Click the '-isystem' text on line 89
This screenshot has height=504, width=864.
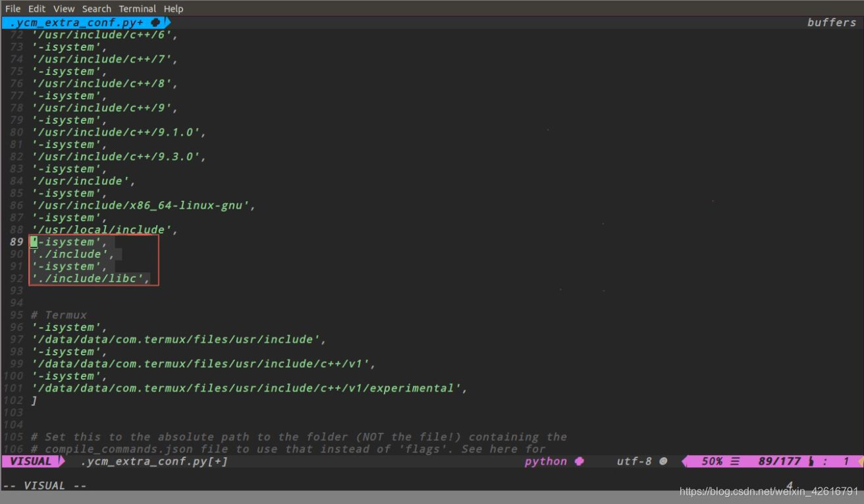click(69, 242)
